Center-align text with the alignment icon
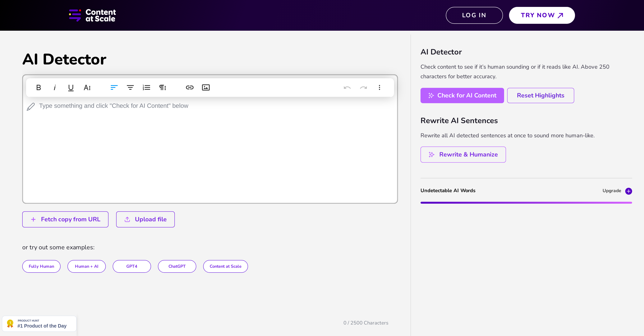644x336 pixels. [x=130, y=87]
